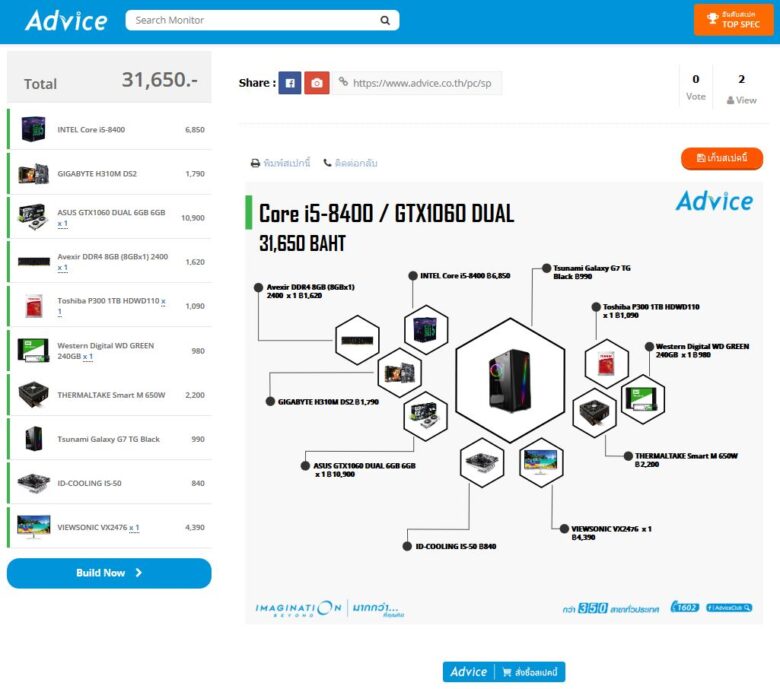
Task: Share the spec on Facebook
Action: [289, 83]
